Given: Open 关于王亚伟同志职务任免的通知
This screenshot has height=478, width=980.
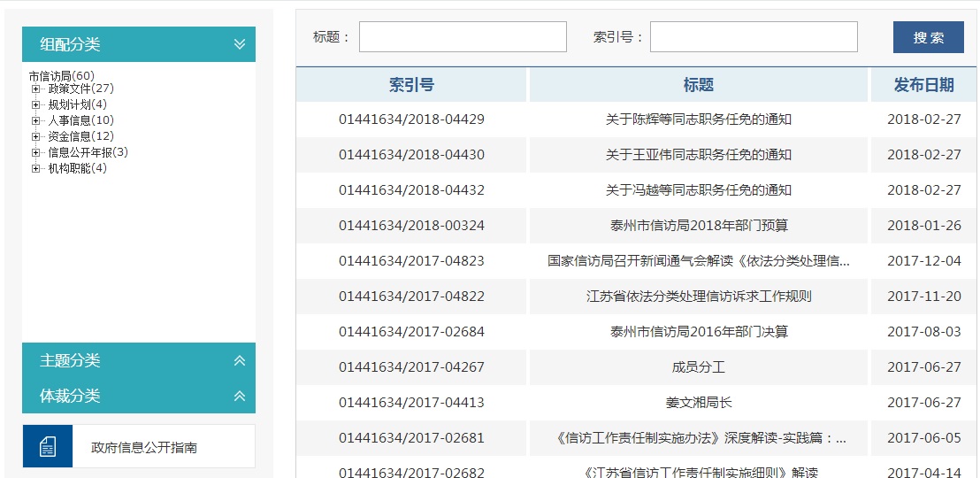Looking at the screenshot, I should [x=699, y=155].
